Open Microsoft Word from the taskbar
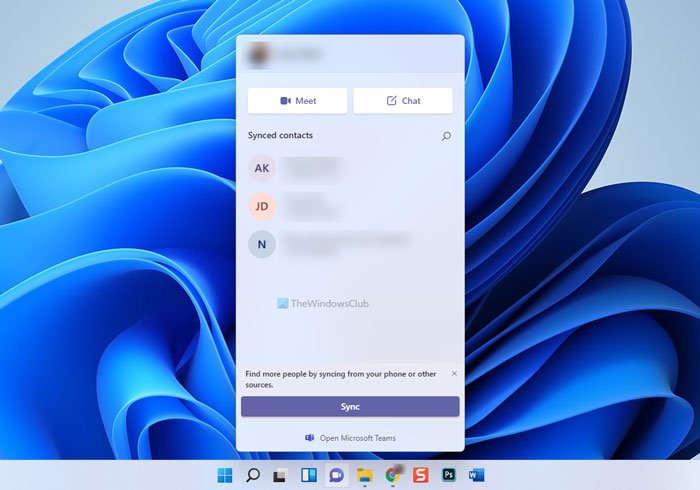 click(x=477, y=475)
